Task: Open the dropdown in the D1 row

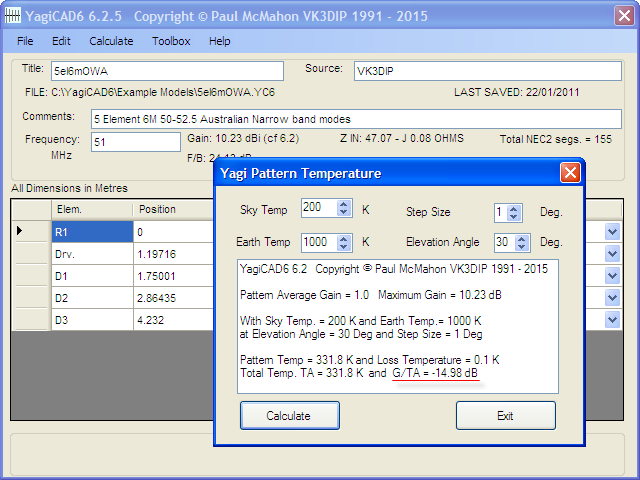Action: [x=612, y=276]
